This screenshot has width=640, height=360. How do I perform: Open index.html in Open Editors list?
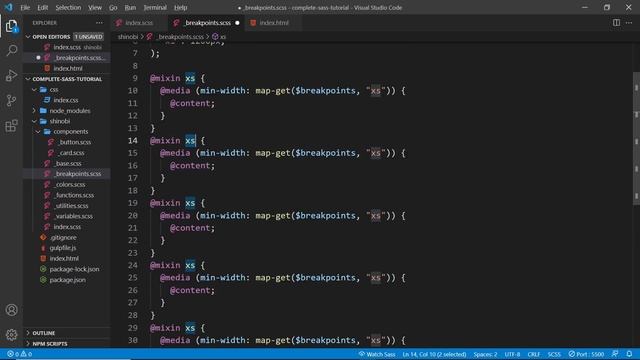pyautogui.click(x=67, y=68)
